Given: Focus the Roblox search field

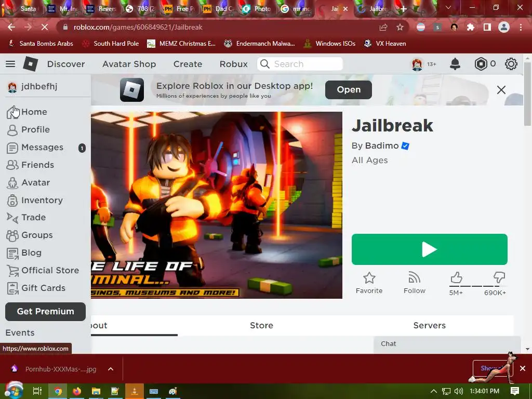Looking at the screenshot, I should [x=300, y=64].
